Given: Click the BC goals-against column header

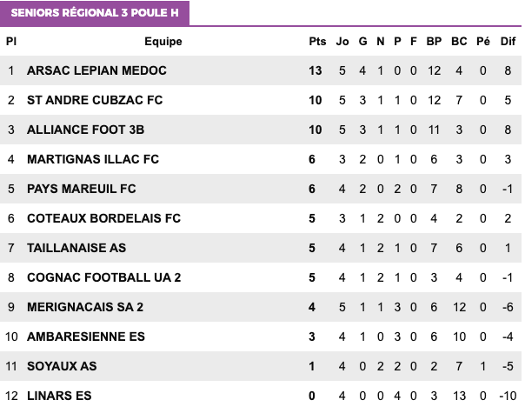Looking at the screenshot, I should pyautogui.click(x=460, y=41).
